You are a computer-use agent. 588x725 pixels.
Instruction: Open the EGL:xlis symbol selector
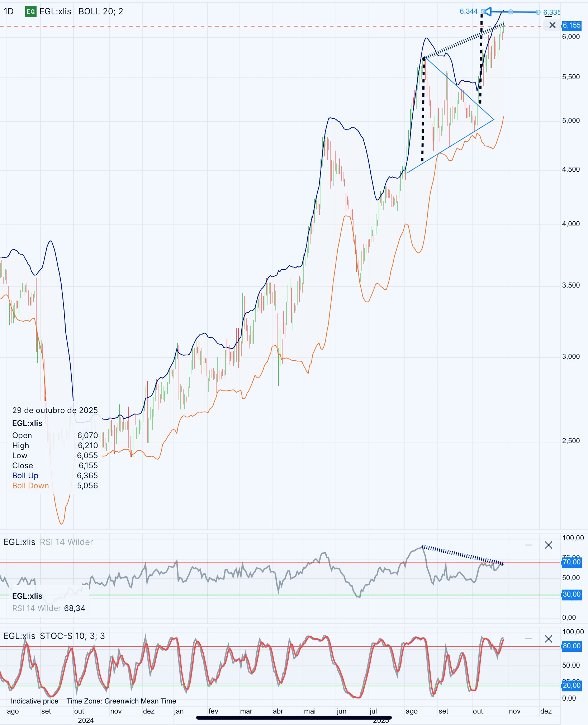click(55, 11)
